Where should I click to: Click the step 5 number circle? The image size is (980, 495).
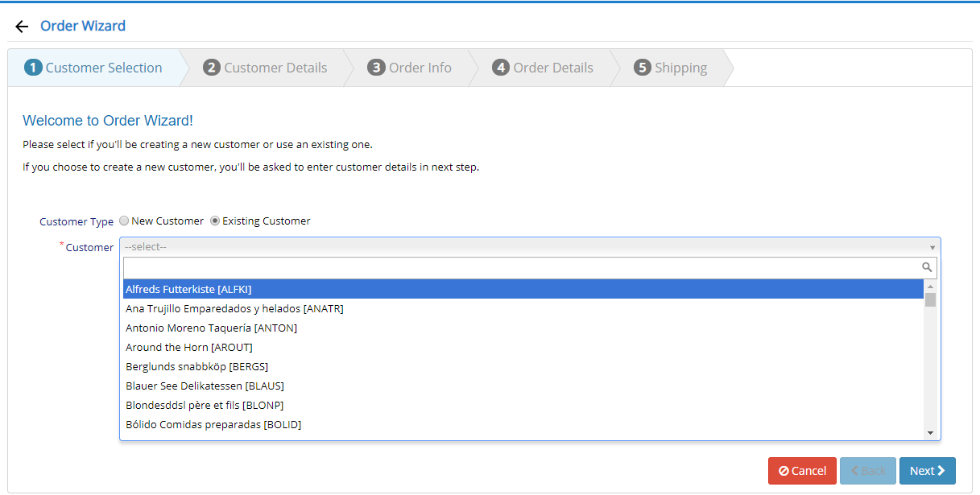click(x=642, y=68)
